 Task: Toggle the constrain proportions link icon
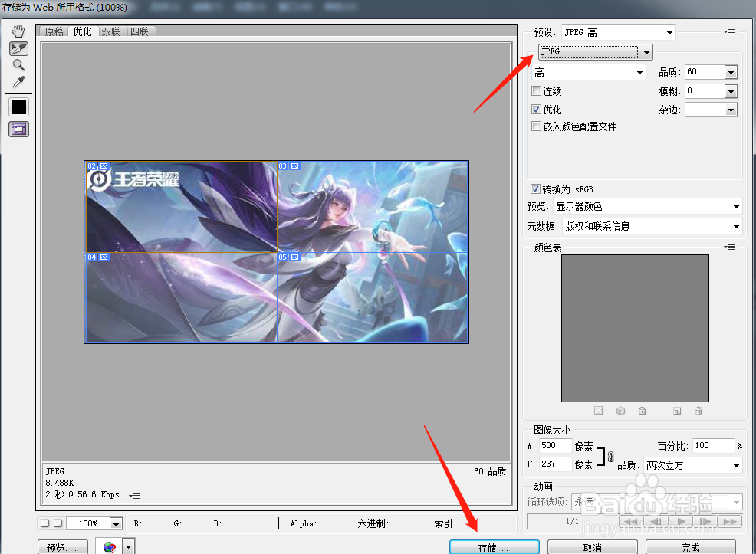pos(610,456)
